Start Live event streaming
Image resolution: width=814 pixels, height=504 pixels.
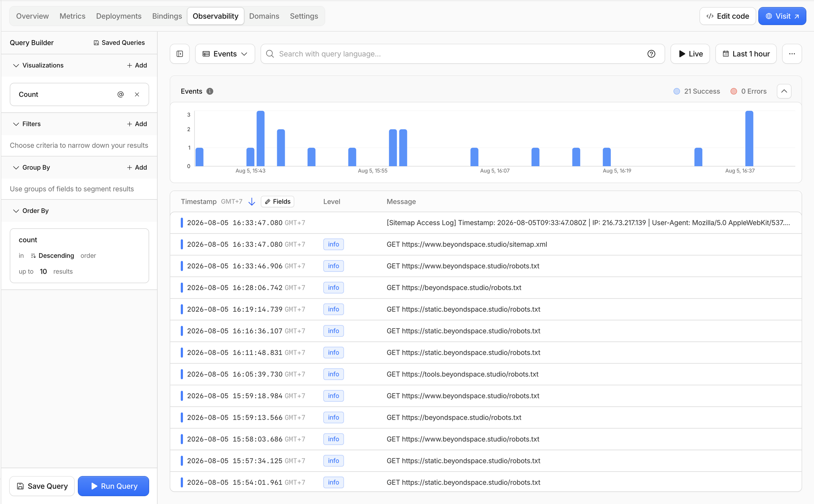point(690,54)
